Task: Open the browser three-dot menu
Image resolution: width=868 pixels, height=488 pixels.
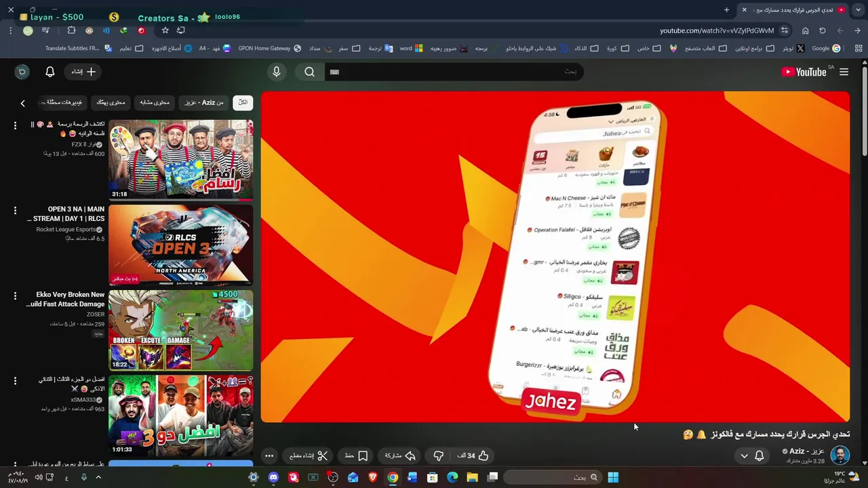Action: click(10, 30)
